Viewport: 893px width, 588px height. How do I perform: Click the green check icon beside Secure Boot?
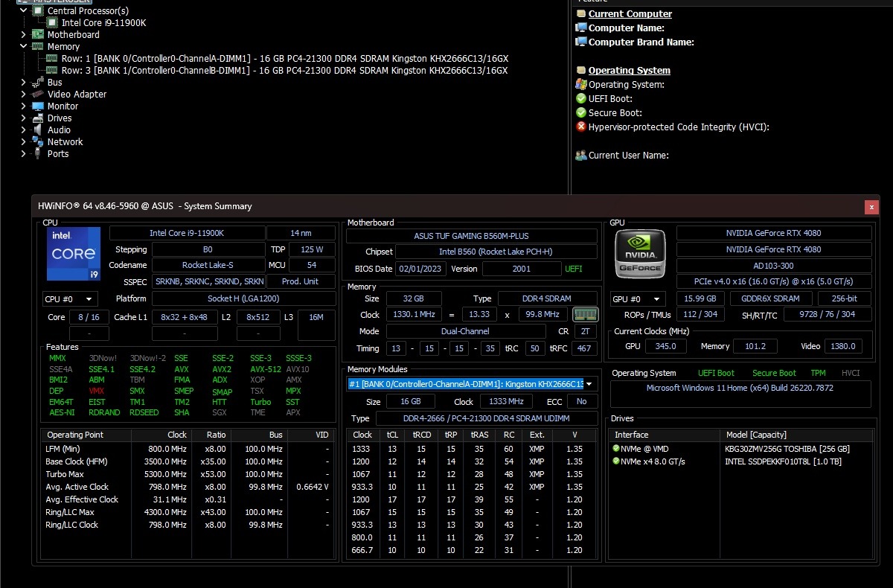pyautogui.click(x=581, y=112)
